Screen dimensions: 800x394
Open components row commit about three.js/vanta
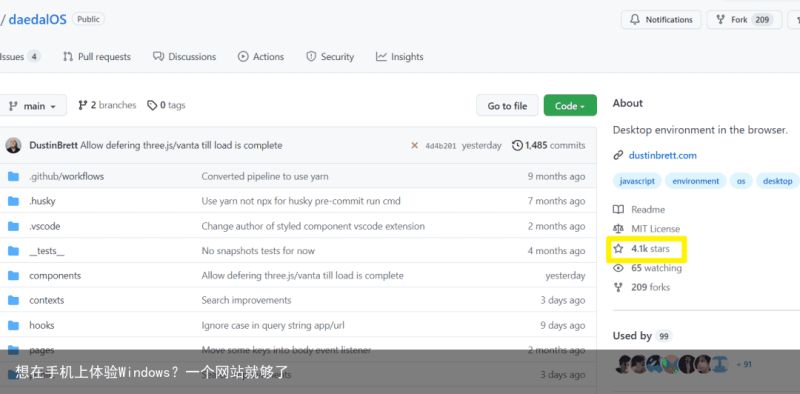[x=303, y=276]
